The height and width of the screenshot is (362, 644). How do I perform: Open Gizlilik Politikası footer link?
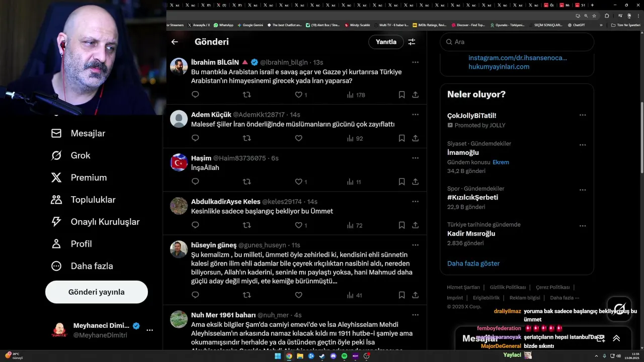(x=508, y=288)
